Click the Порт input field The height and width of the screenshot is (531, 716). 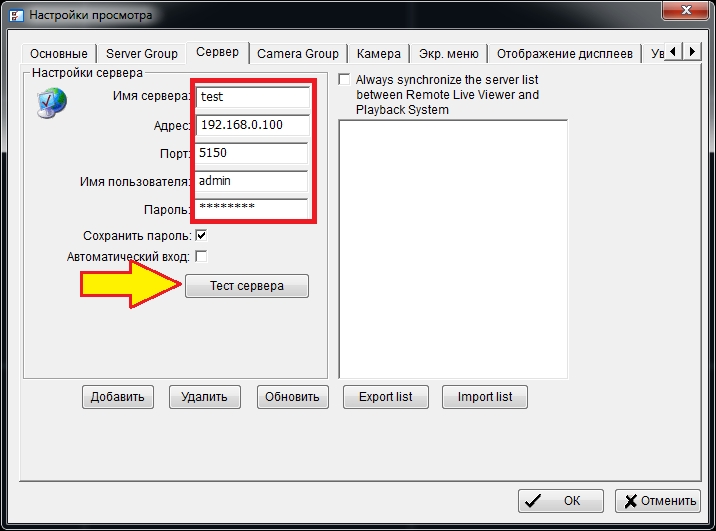click(252, 153)
